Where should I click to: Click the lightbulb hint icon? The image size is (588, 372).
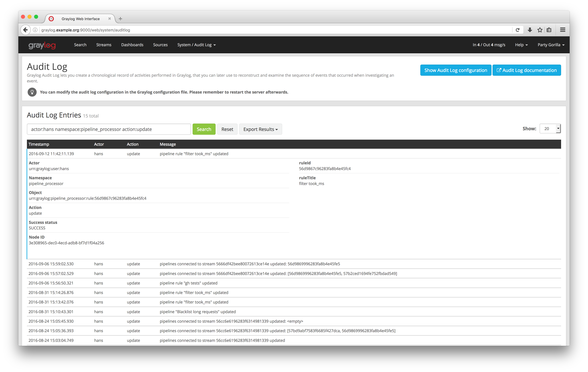tap(32, 92)
